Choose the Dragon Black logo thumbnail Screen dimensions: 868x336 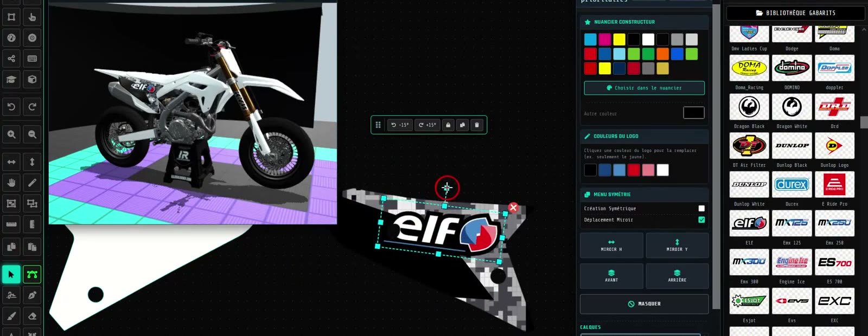pos(749,107)
